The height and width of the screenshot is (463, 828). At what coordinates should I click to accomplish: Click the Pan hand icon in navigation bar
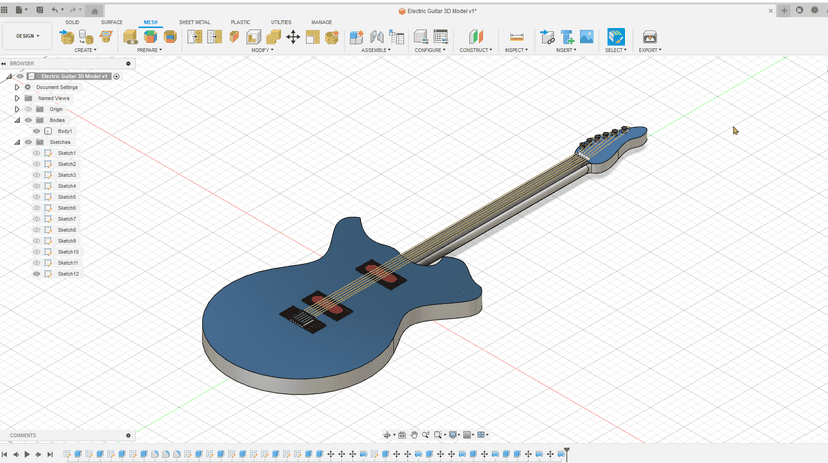(x=414, y=435)
